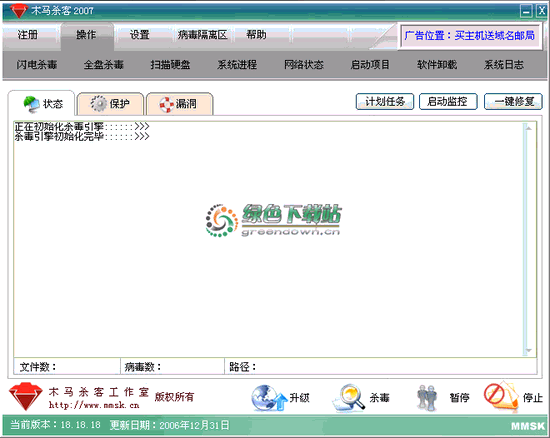Click the log scrollbar down arrow
The image size is (550, 438).
click(529, 351)
